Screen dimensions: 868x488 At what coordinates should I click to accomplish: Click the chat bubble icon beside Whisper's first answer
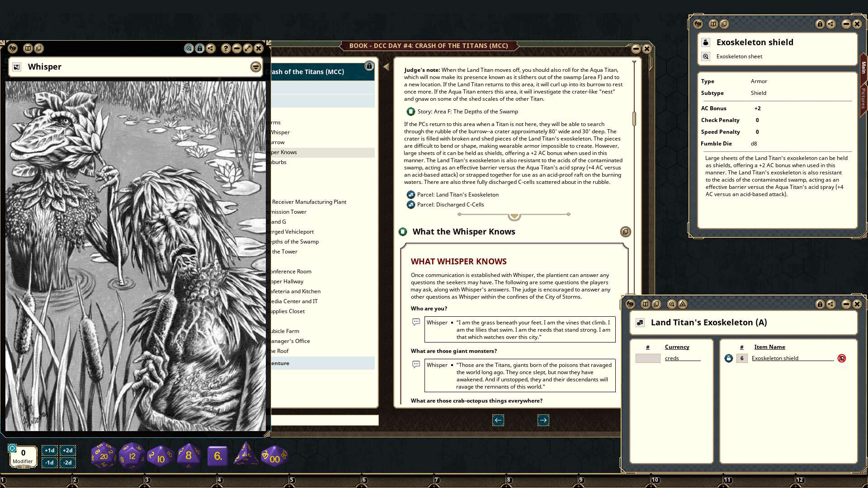tap(415, 323)
